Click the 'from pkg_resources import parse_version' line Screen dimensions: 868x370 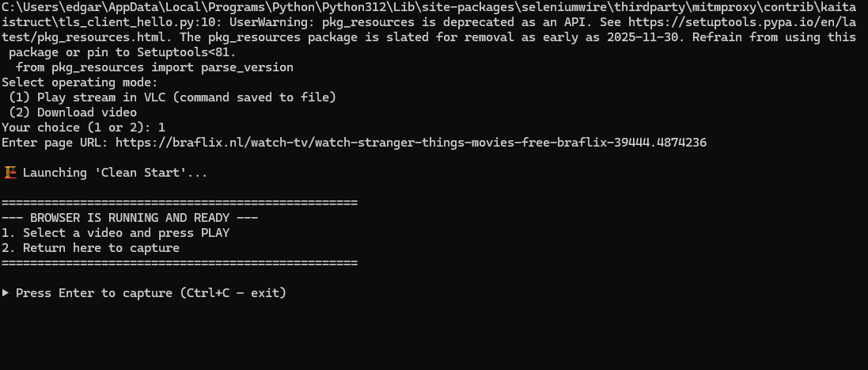154,67
